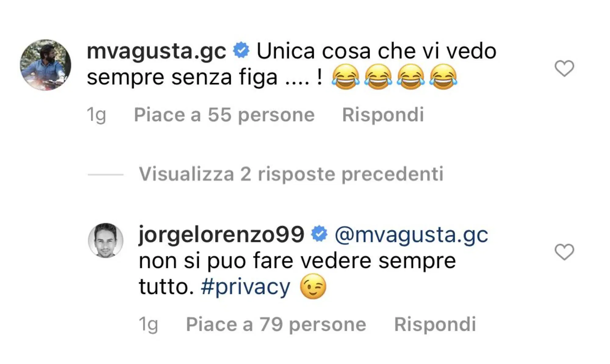Reply to mvagusta.gc via Rispondi
Image resolution: width=610 pixels, height=364 pixels.
point(383,115)
